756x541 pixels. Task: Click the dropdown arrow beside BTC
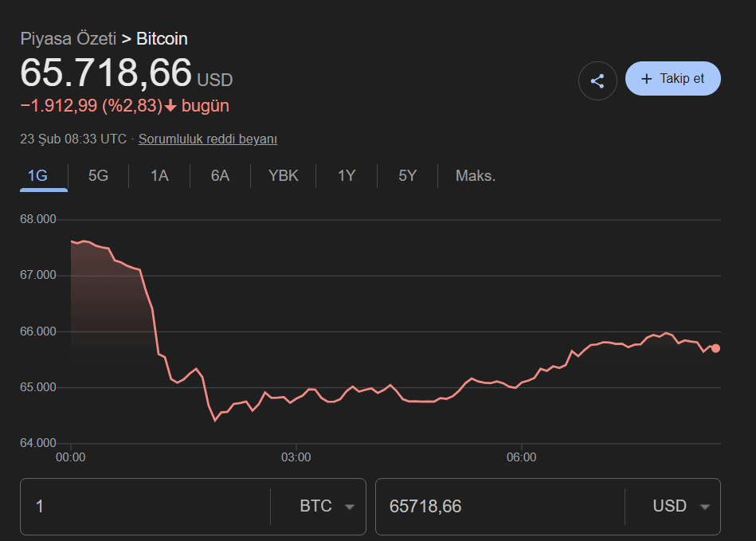[x=350, y=506]
